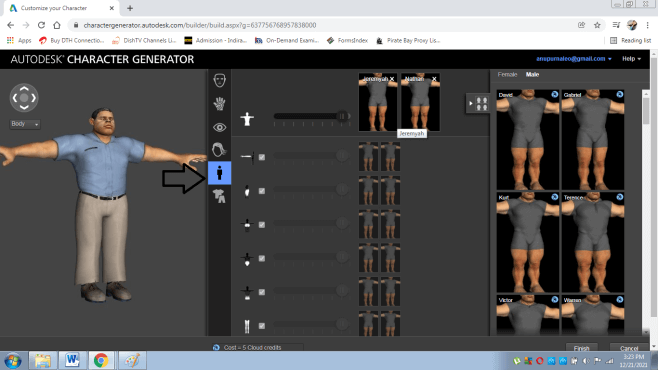Toggle the arms row checkbox

[261, 157]
